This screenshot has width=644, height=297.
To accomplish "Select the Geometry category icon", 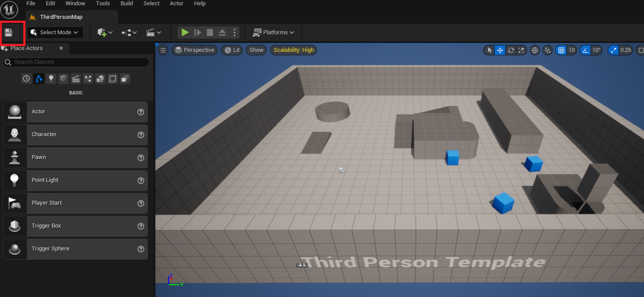I will click(100, 79).
